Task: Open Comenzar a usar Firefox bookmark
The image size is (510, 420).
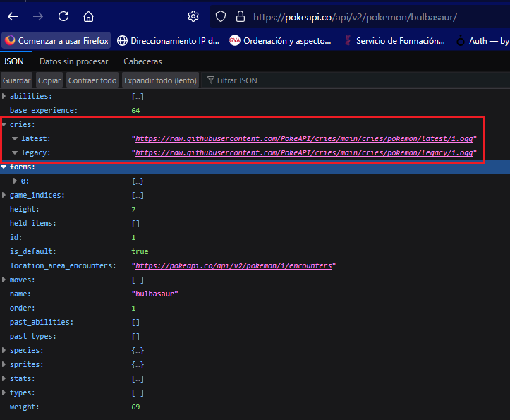Action: click(x=56, y=41)
